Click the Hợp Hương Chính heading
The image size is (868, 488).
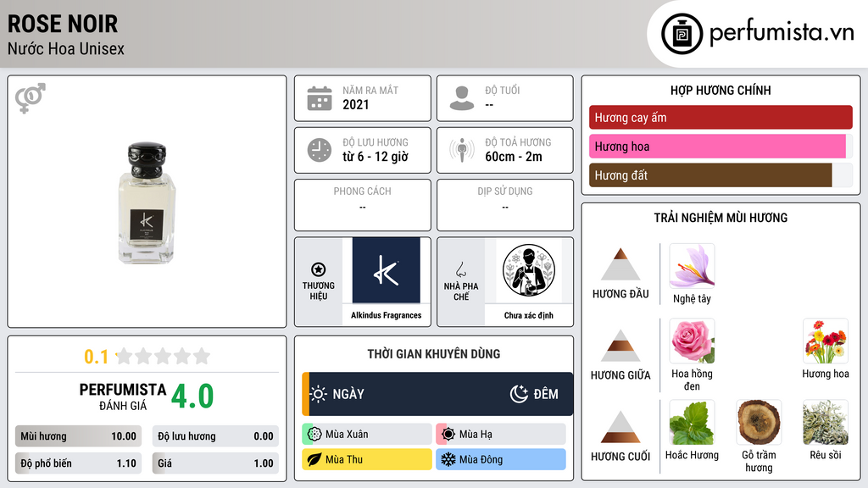pos(721,90)
